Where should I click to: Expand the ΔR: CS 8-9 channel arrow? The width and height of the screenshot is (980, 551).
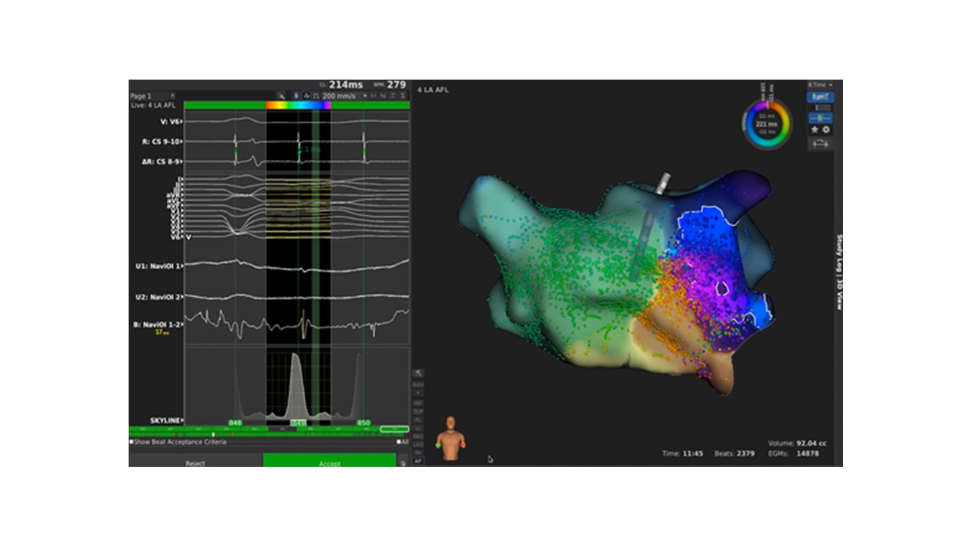[x=181, y=162]
